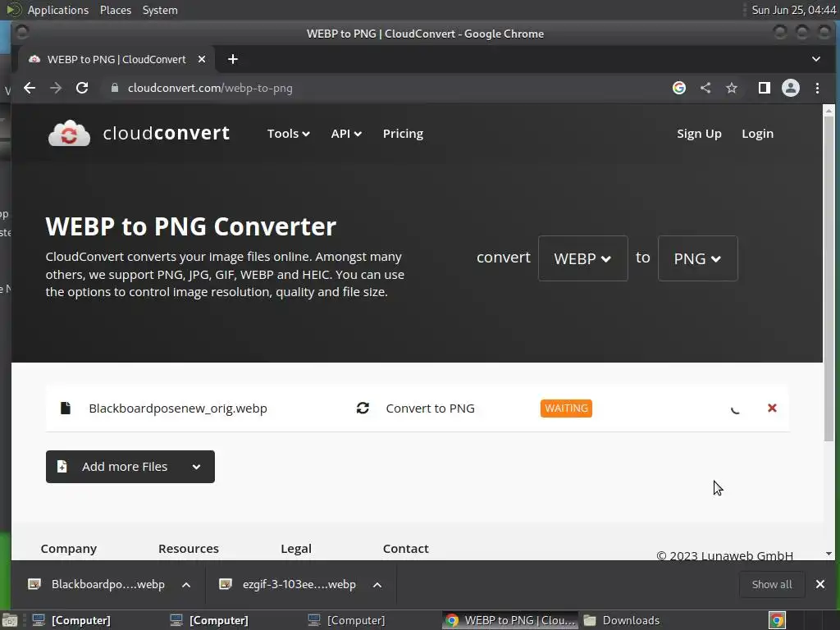Screen dimensions: 840x630
Task: Click the Resources footer heading
Action: [189, 549]
